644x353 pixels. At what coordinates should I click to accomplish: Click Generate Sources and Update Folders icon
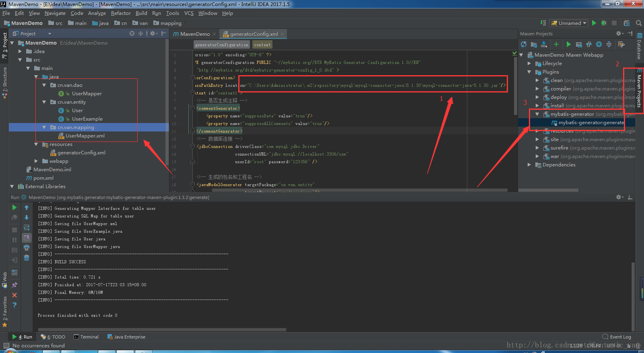(534, 44)
